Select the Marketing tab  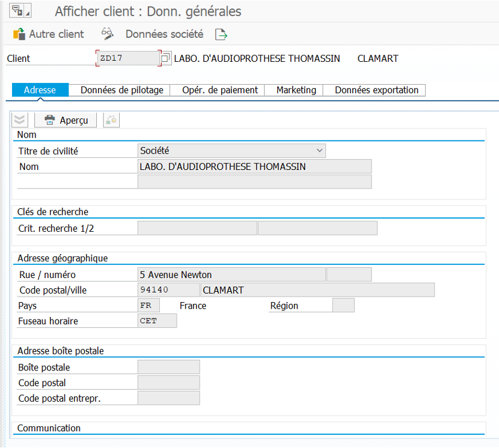tap(296, 90)
